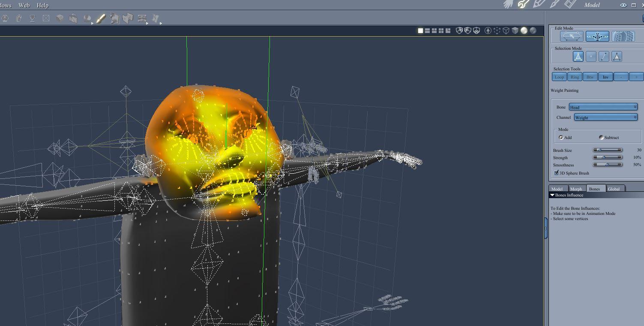The height and width of the screenshot is (326, 644).
Task: Click the minus selection button
Action: pyautogui.click(x=621, y=77)
